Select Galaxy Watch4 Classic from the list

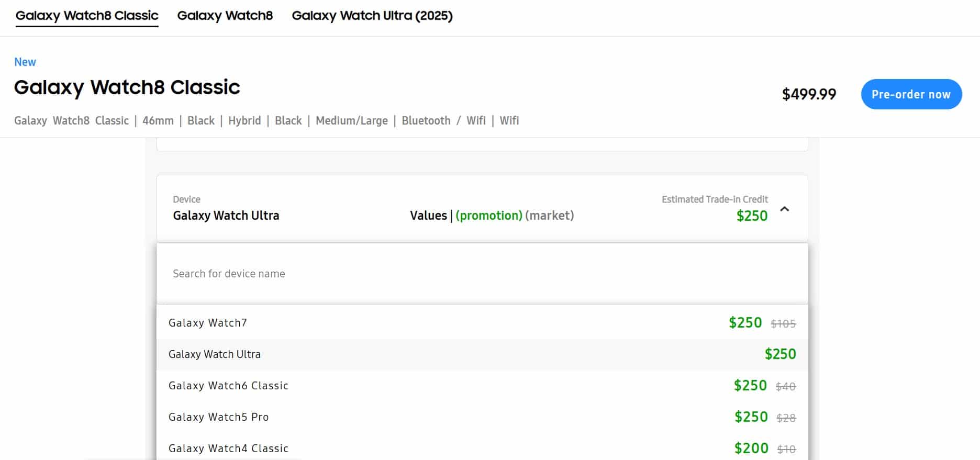point(228,448)
